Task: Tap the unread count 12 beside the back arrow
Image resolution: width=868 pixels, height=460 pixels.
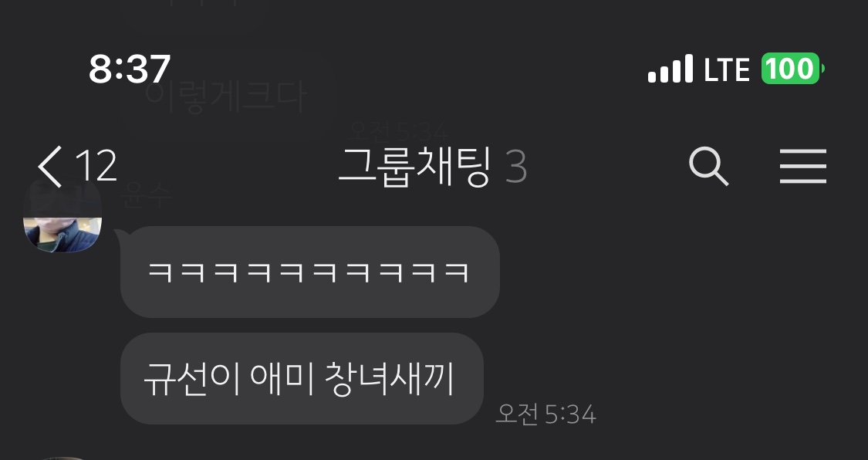Action: coord(96,166)
